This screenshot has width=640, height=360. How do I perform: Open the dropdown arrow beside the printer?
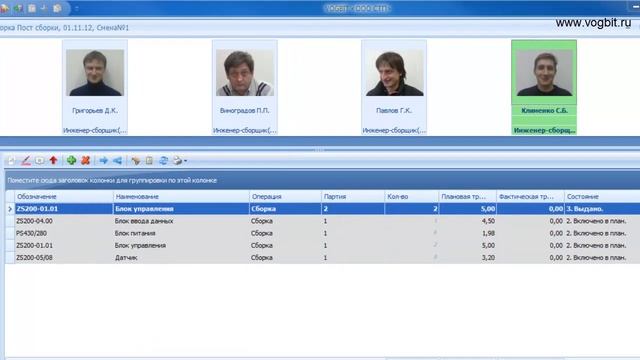coord(185,161)
